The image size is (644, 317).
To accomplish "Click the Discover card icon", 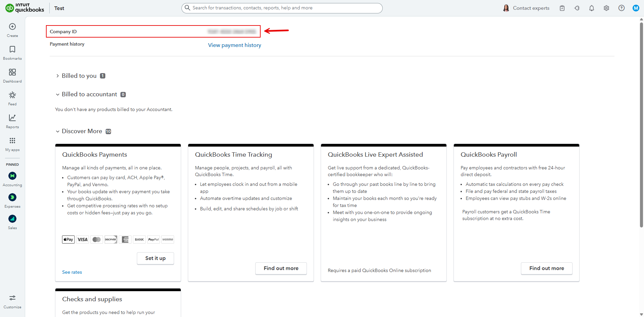I will (x=111, y=240).
